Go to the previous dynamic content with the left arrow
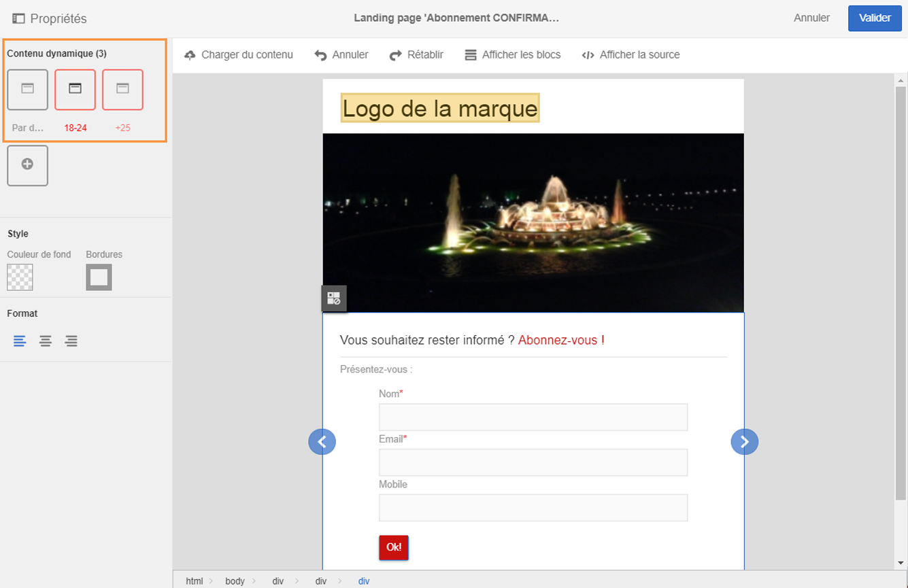Image resolution: width=908 pixels, height=588 pixels. [x=322, y=442]
